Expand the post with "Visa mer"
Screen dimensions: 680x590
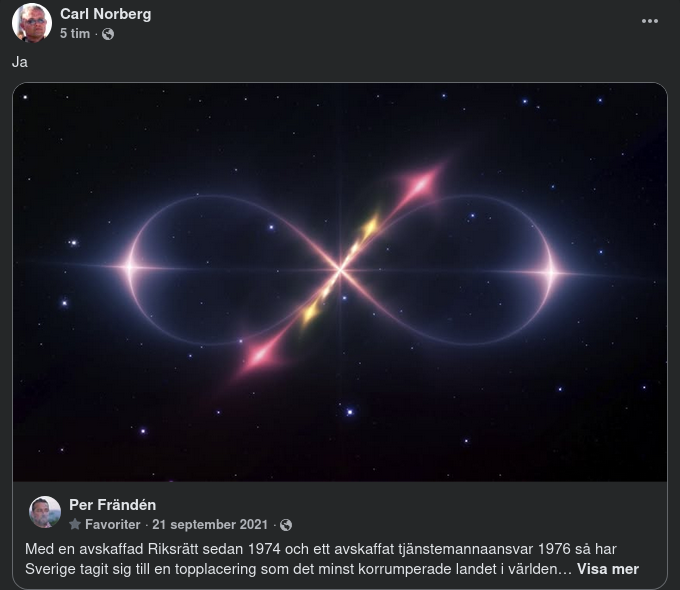(608, 569)
